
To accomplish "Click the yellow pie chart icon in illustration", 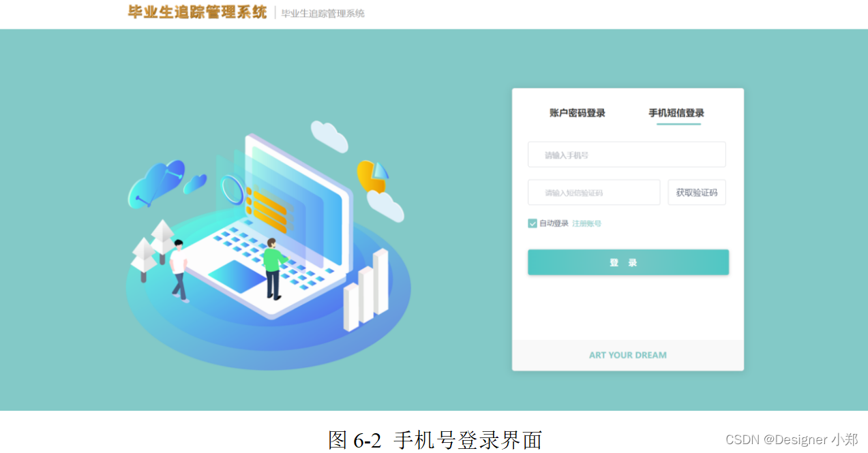I will coord(372,176).
